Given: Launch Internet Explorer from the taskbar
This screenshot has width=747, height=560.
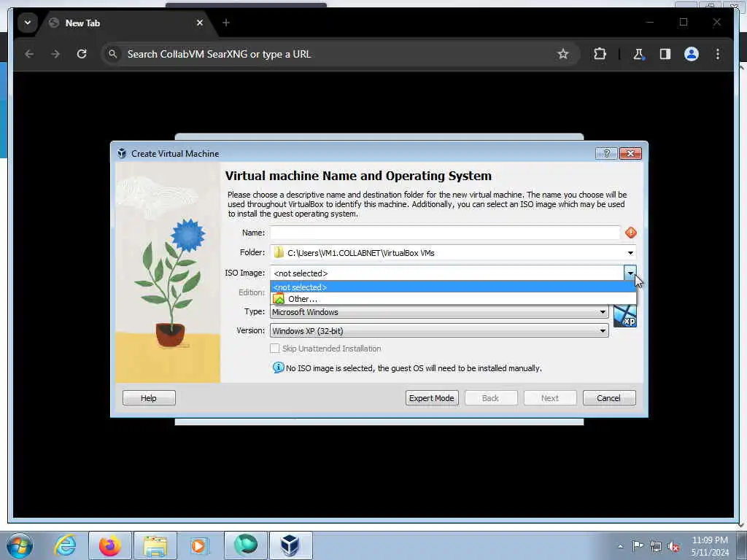Looking at the screenshot, I should (65, 545).
